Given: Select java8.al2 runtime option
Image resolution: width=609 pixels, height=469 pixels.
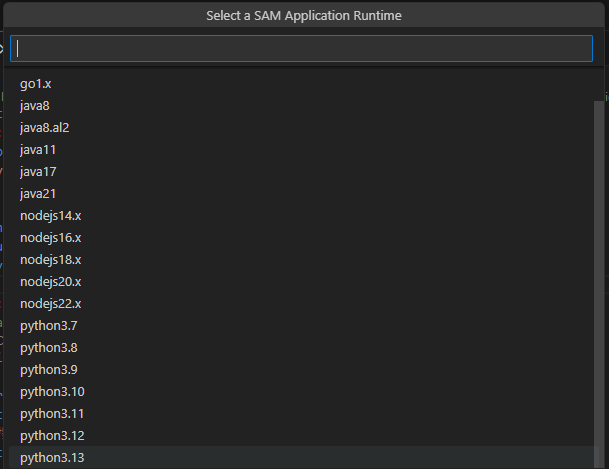Looking at the screenshot, I should pyautogui.click(x=301, y=128).
